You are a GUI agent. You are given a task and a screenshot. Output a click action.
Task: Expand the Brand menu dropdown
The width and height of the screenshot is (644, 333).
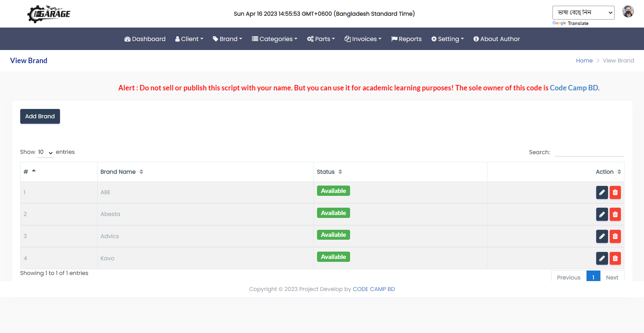pyautogui.click(x=228, y=39)
